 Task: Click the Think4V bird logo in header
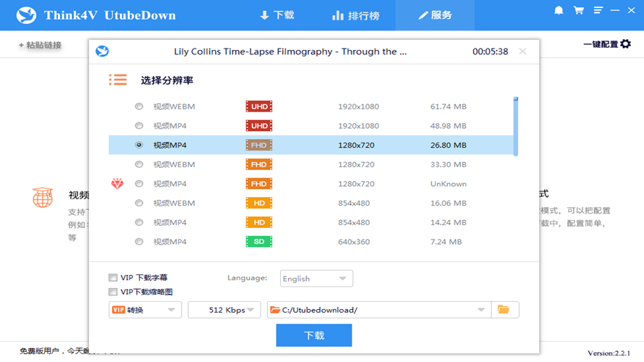point(26,15)
